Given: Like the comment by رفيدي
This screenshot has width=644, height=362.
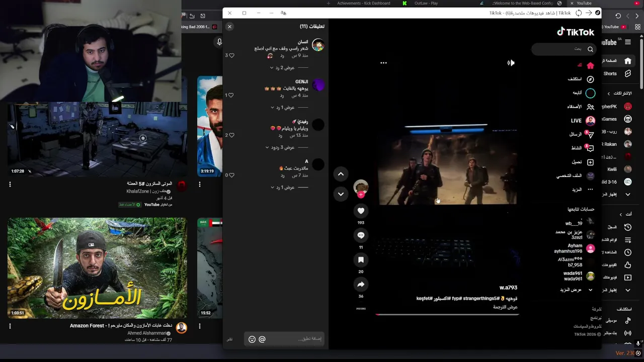Looking at the screenshot, I should tap(231, 135).
